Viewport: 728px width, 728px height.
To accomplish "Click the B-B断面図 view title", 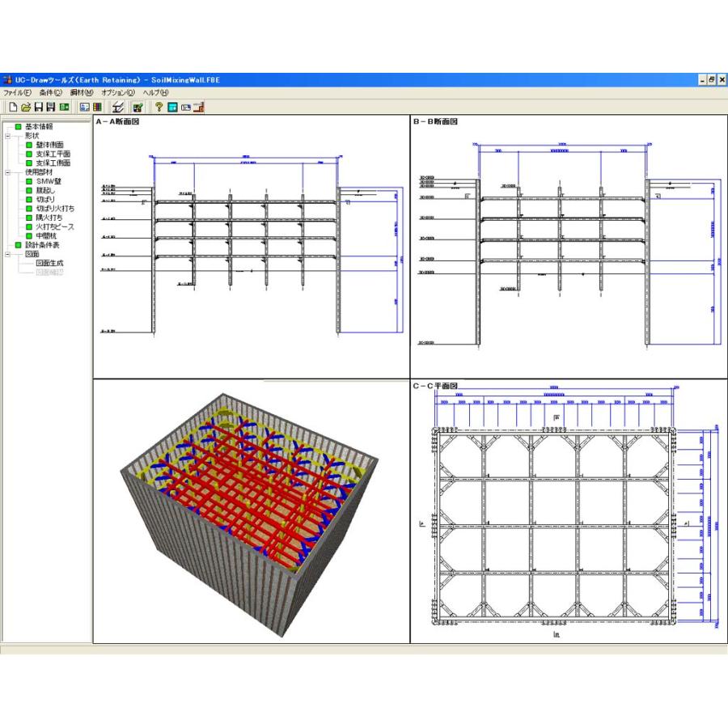I will [435, 121].
